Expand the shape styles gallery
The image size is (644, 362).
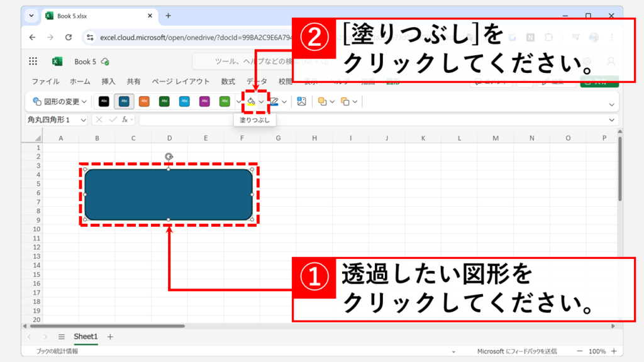click(238, 102)
